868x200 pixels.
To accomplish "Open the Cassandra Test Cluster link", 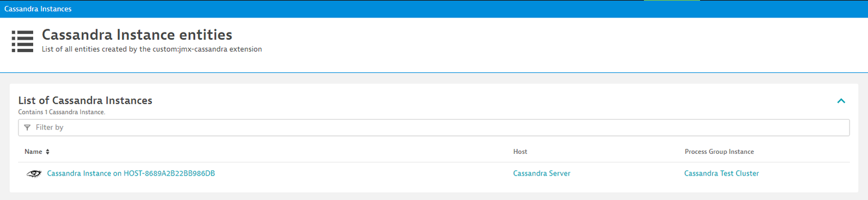I will coord(722,173).
